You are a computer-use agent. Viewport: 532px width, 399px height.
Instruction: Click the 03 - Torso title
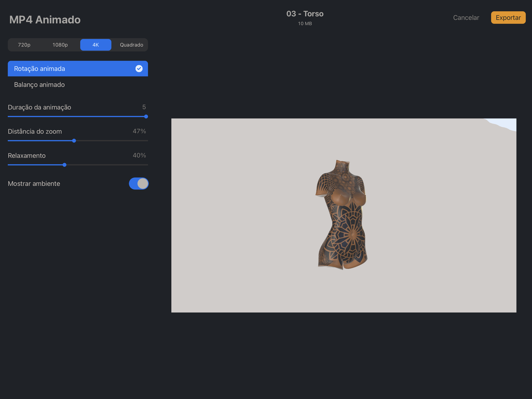[x=305, y=14]
